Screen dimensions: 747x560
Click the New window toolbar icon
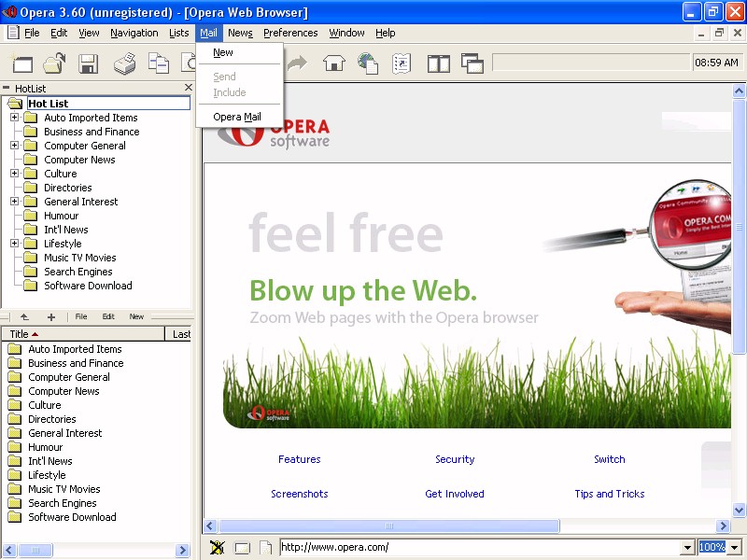22,63
